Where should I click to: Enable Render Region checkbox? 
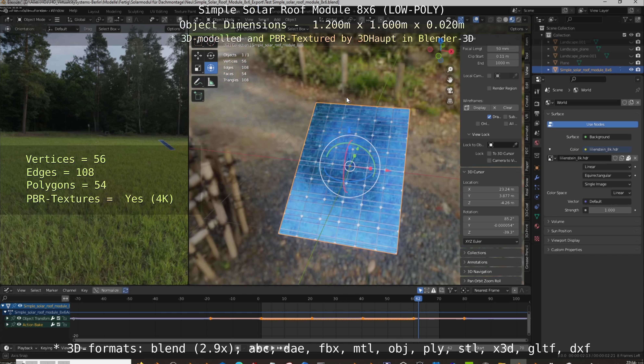pos(489,88)
